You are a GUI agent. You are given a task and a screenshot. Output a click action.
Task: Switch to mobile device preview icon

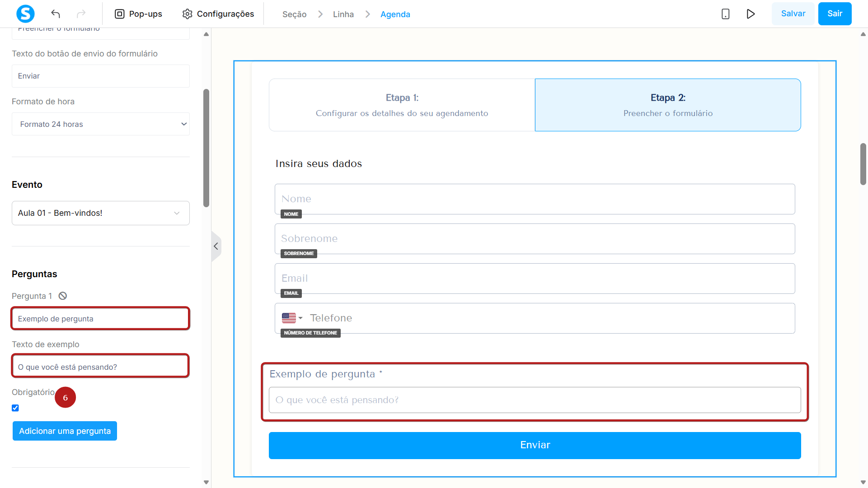725,14
